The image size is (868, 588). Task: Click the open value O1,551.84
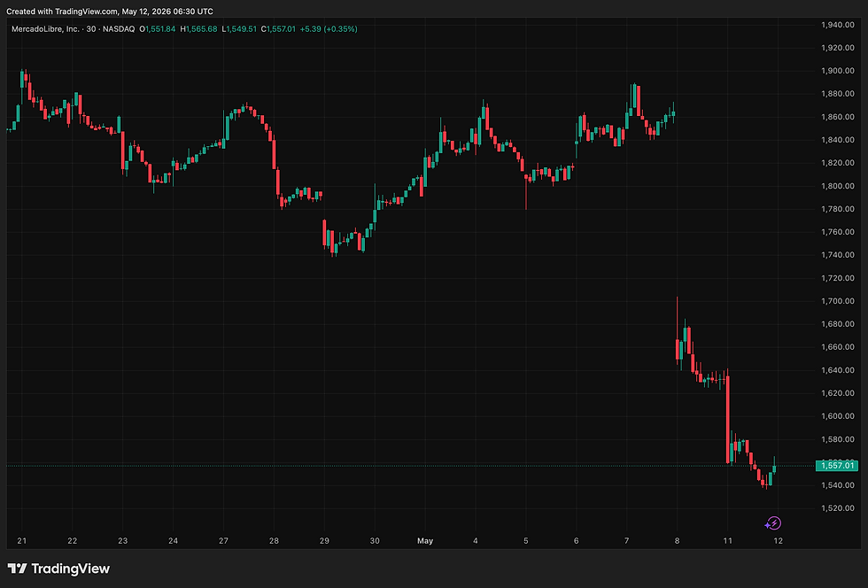[158, 29]
